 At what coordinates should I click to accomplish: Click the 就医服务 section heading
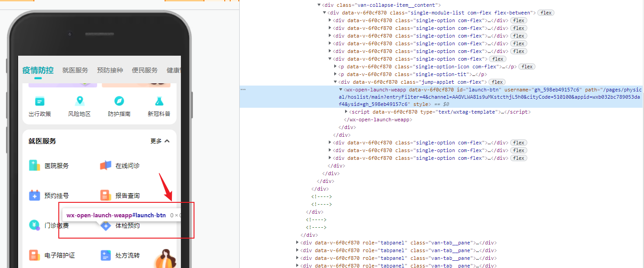pyautogui.click(x=43, y=141)
